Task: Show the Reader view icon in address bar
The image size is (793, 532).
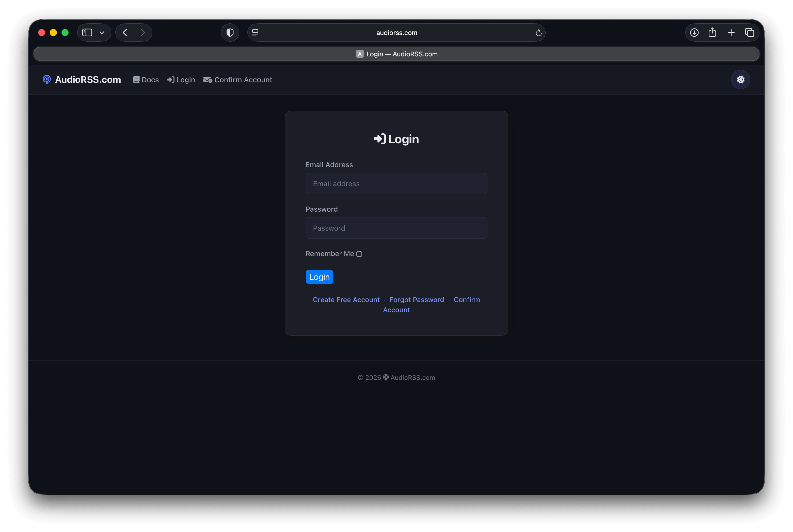Action: 255,32
